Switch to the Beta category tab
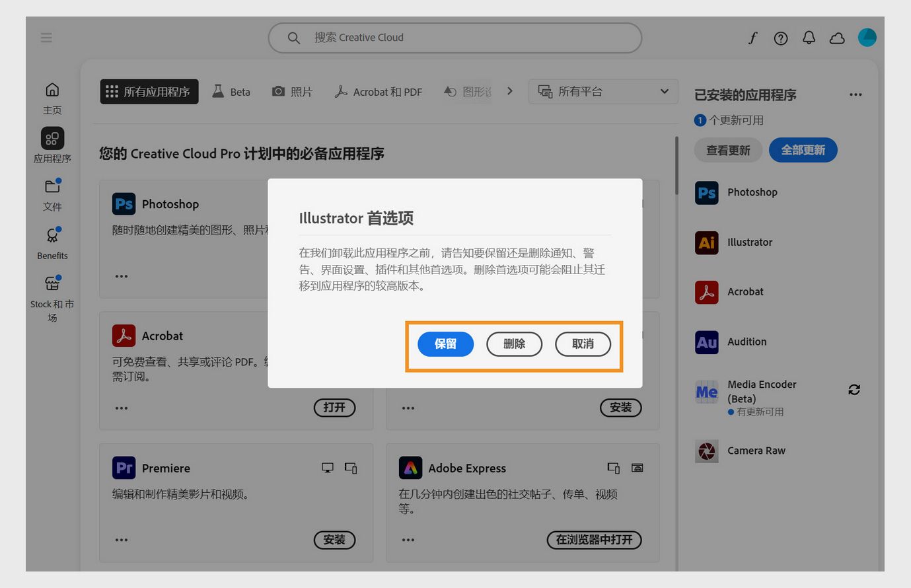 click(x=231, y=91)
